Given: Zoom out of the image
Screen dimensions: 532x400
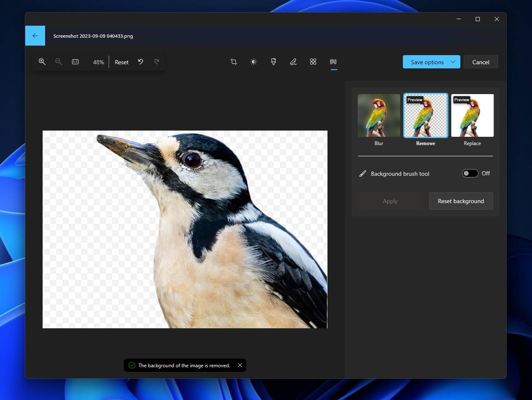Looking at the screenshot, I should tap(58, 61).
